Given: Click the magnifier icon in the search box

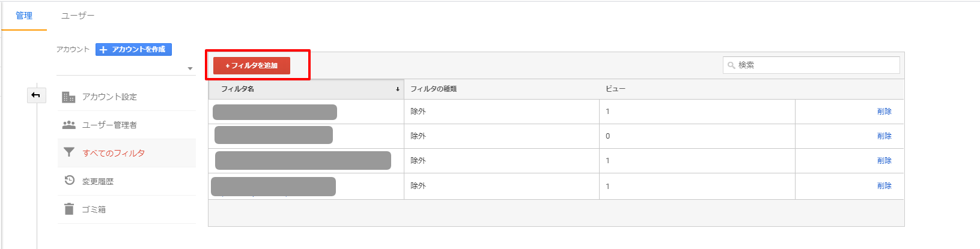Looking at the screenshot, I should [x=731, y=65].
